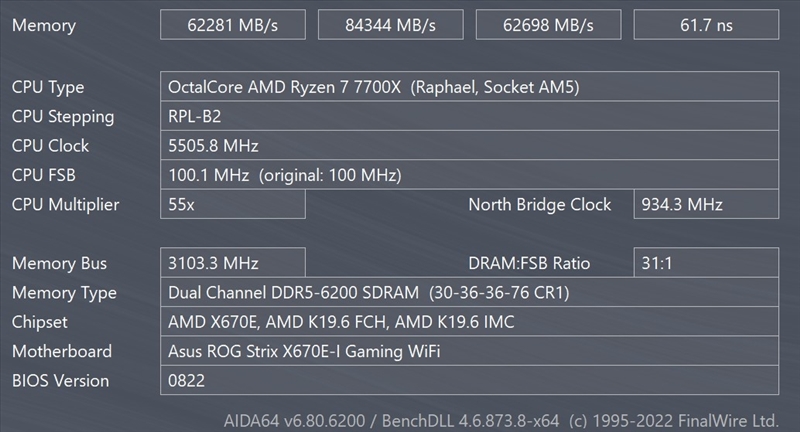Click the memory read speed 62281 MB/s field
Screen dimensions: 800x432
[x=232, y=25]
